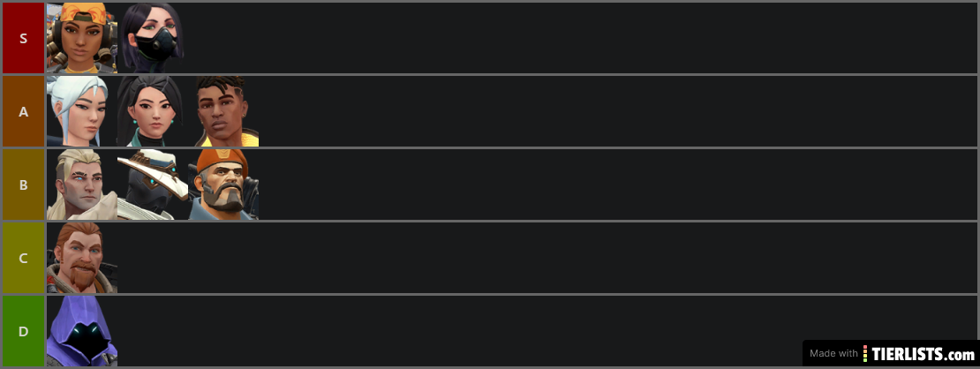Click the bearded orange-beanie agent in B tier
This screenshot has height=369, width=980.
tap(223, 184)
